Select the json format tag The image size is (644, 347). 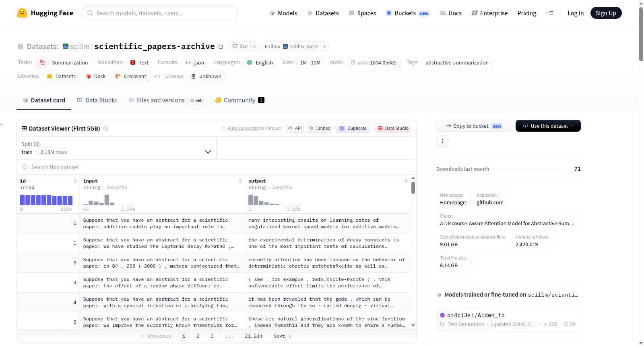point(195,62)
